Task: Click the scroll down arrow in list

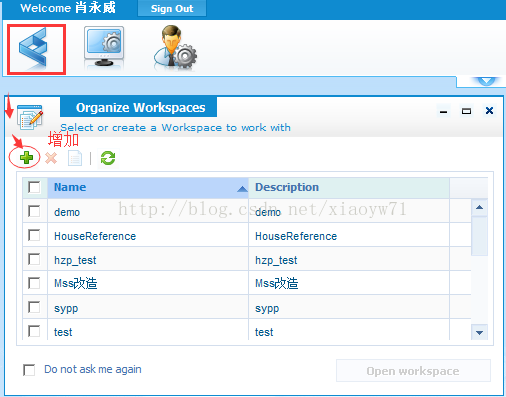Action: 479,332
